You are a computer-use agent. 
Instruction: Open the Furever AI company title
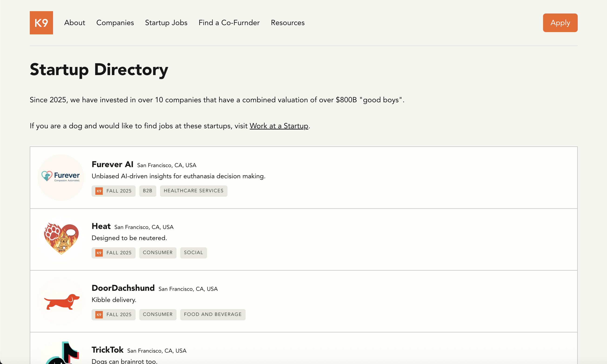112,164
